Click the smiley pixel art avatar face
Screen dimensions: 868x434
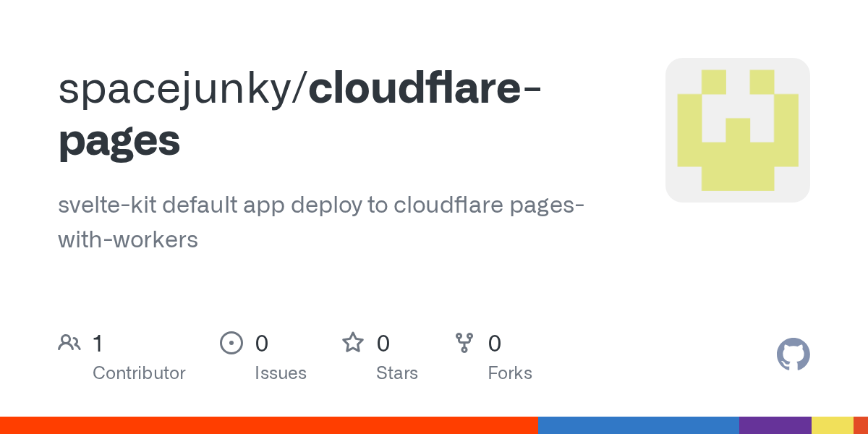point(738,129)
